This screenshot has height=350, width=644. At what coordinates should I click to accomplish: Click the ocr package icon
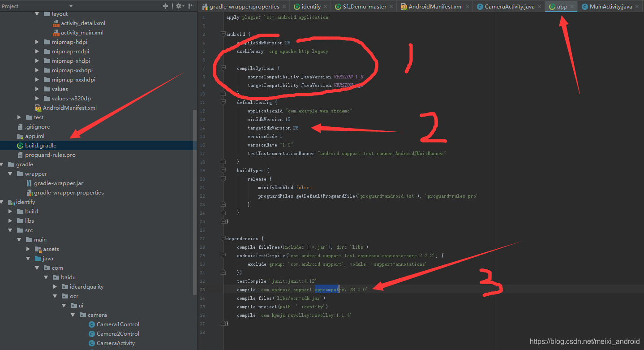tap(65, 296)
